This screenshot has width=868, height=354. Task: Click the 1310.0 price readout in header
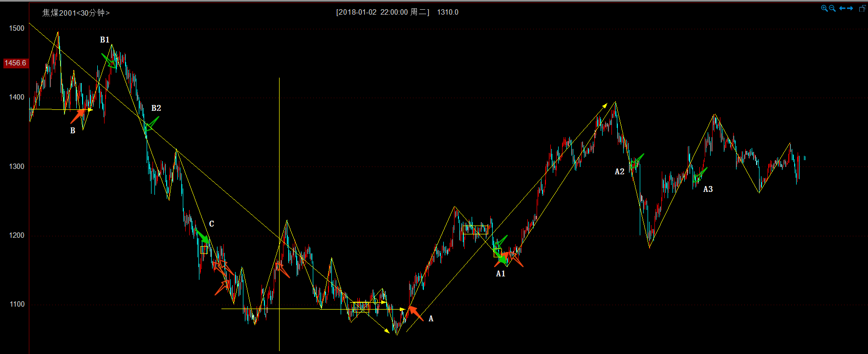point(448,12)
